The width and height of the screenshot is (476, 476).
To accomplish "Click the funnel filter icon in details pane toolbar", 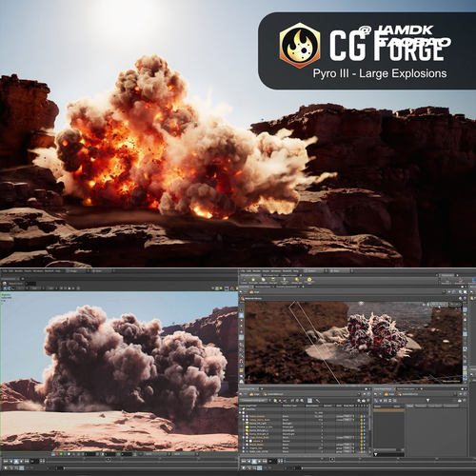I will pyautogui.click(x=427, y=400).
